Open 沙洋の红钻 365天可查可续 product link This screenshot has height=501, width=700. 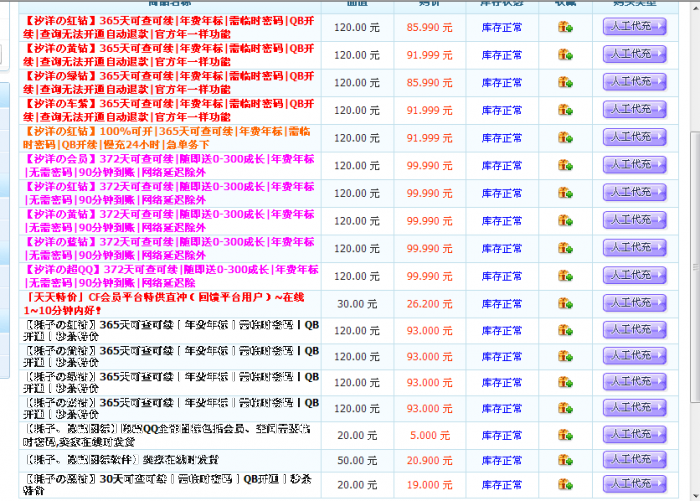[169, 27]
